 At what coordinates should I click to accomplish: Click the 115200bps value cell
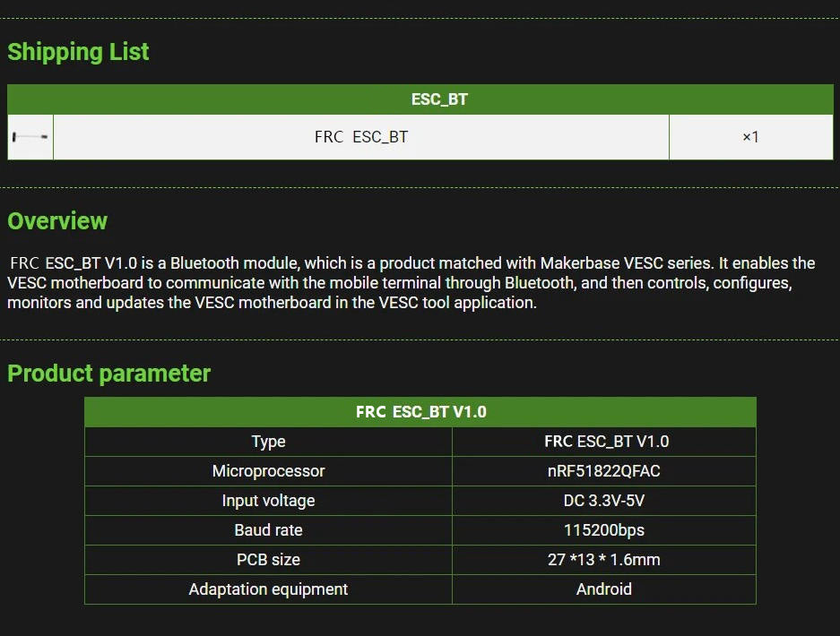(x=604, y=530)
